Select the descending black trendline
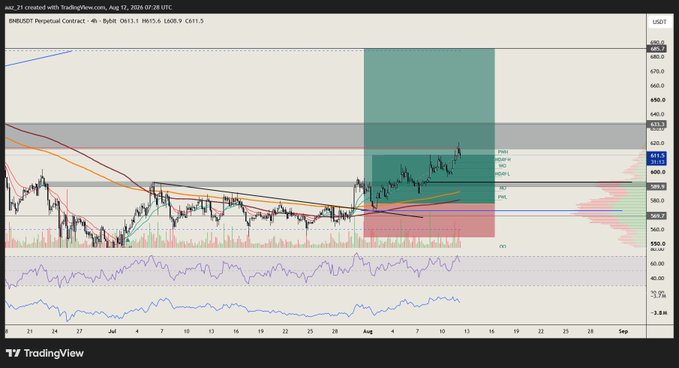The height and width of the screenshot is (368, 679). coord(288,200)
